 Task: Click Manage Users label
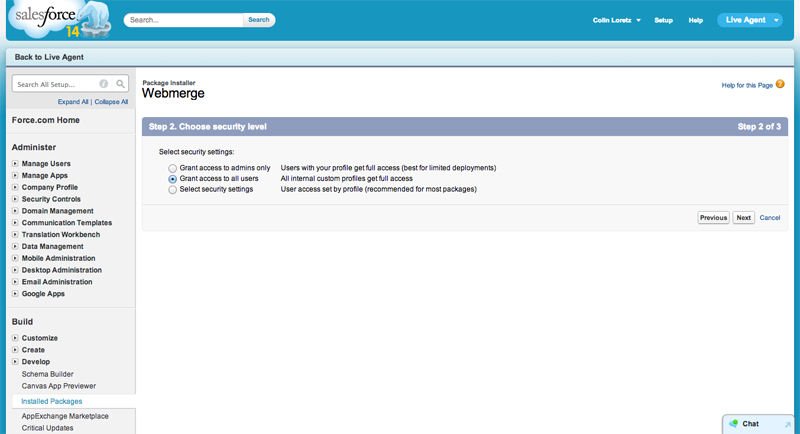46,164
